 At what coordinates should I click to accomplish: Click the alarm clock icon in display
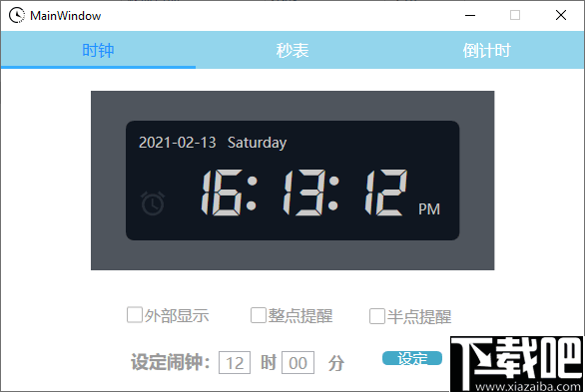(153, 203)
